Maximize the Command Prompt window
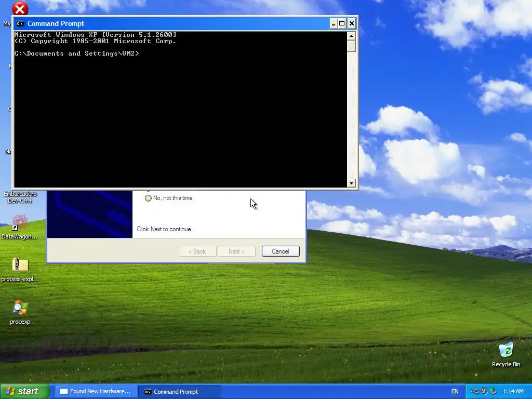 [342, 23]
